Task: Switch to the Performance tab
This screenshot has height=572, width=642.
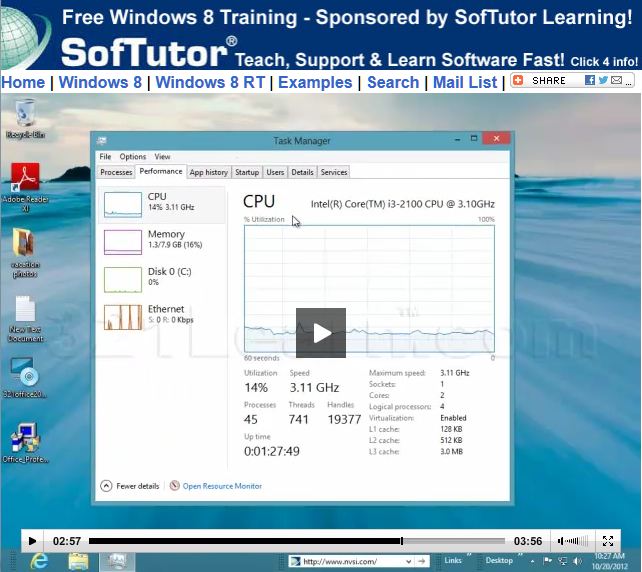Action: 161,172
